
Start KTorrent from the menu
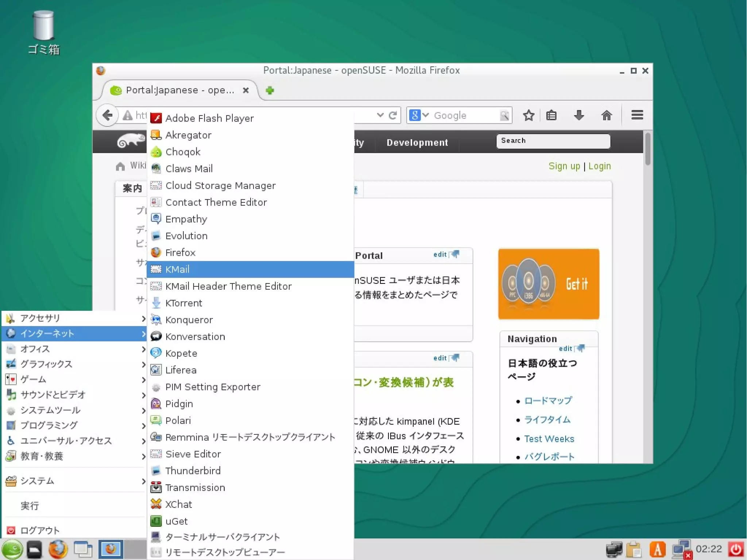click(250, 302)
